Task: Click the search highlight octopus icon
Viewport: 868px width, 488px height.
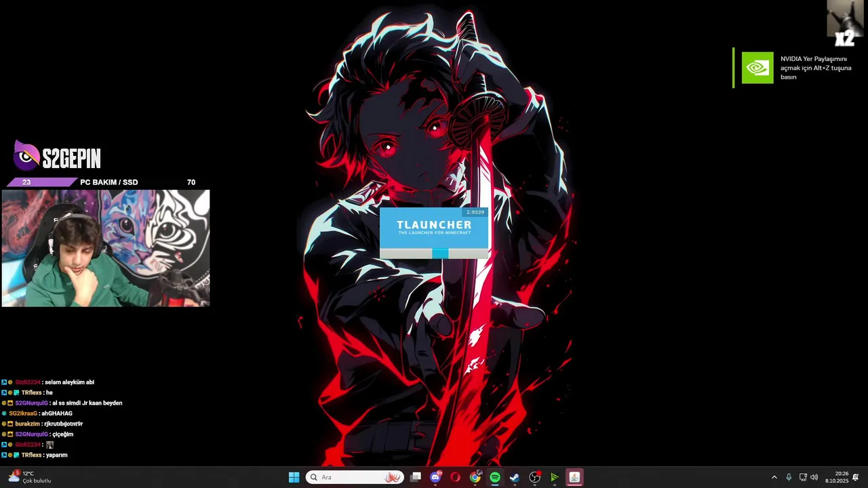Action: click(393, 477)
